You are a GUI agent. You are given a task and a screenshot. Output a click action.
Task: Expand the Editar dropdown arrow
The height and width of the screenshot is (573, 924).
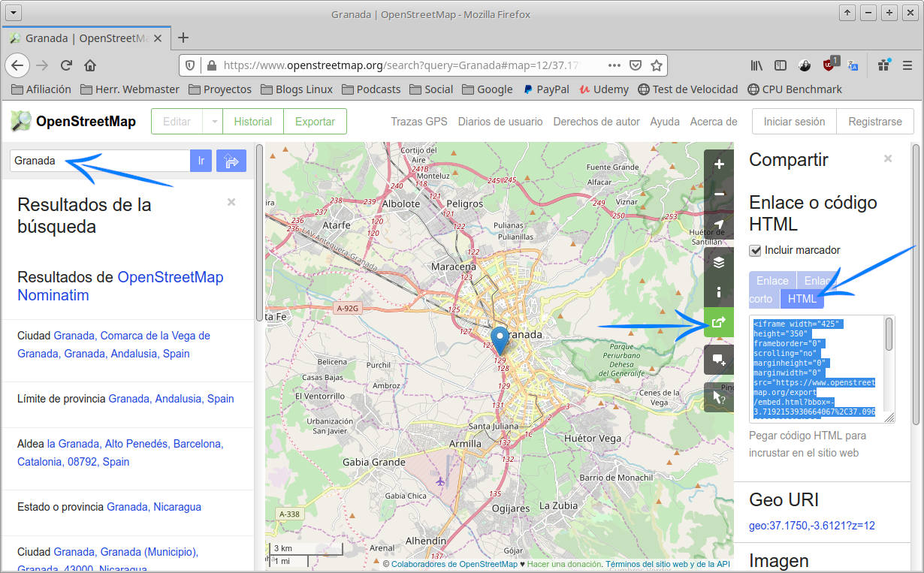click(213, 122)
